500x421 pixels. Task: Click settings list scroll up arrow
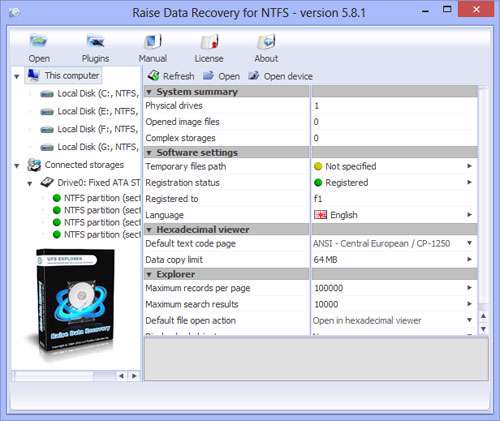[484, 316]
